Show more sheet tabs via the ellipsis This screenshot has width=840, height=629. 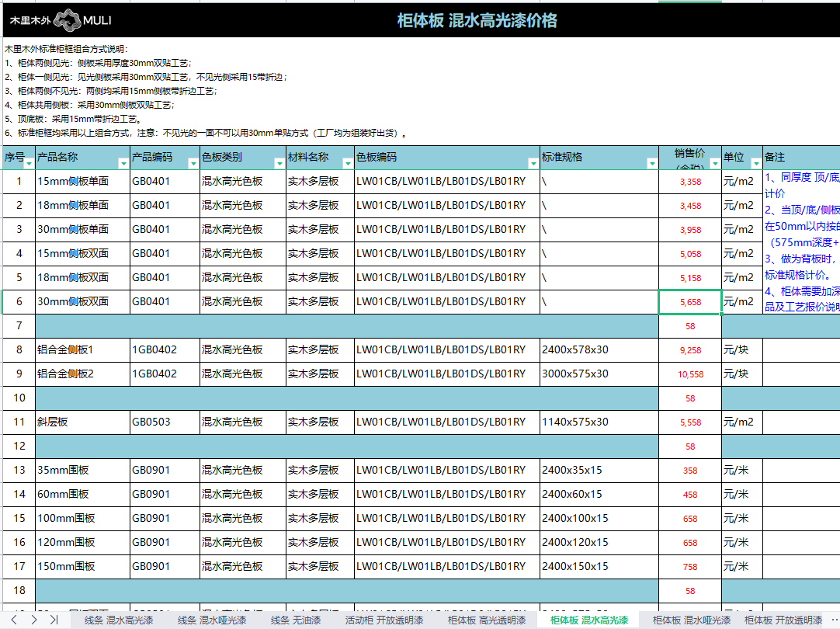point(833,620)
